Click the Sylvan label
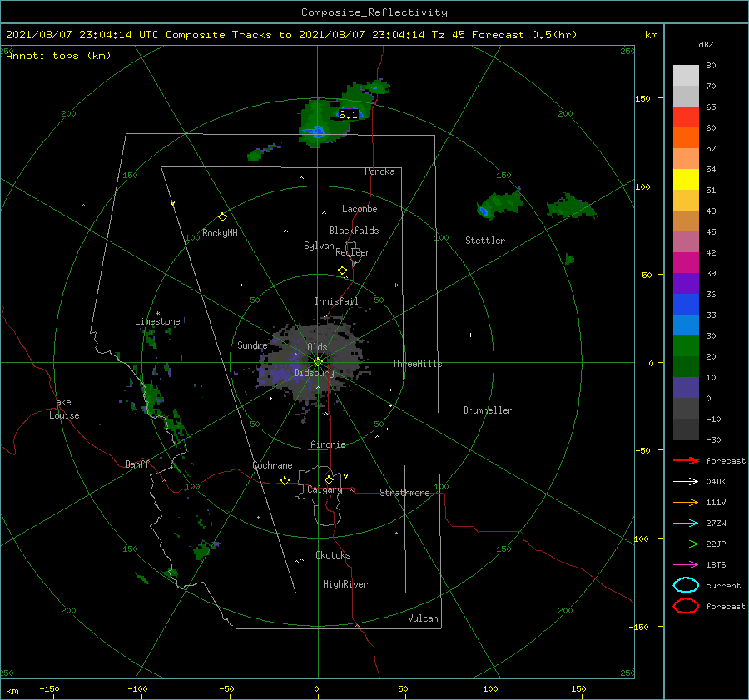Viewport: 749px width, 700px height. click(319, 246)
